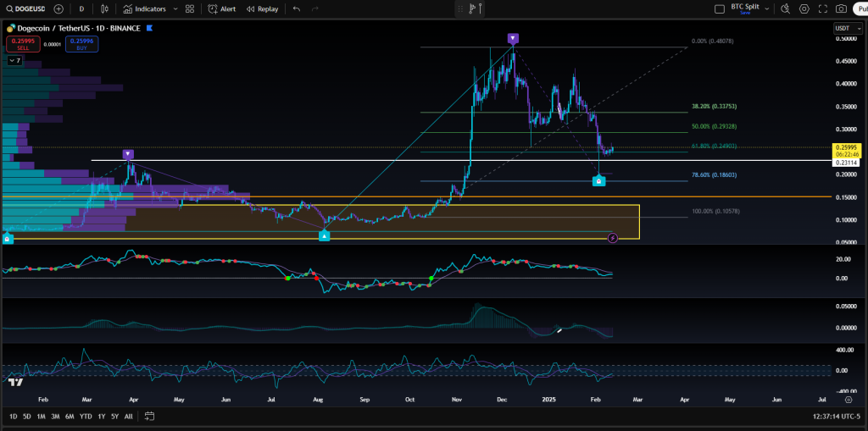Open the candlestick chart style selector

(104, 8)
